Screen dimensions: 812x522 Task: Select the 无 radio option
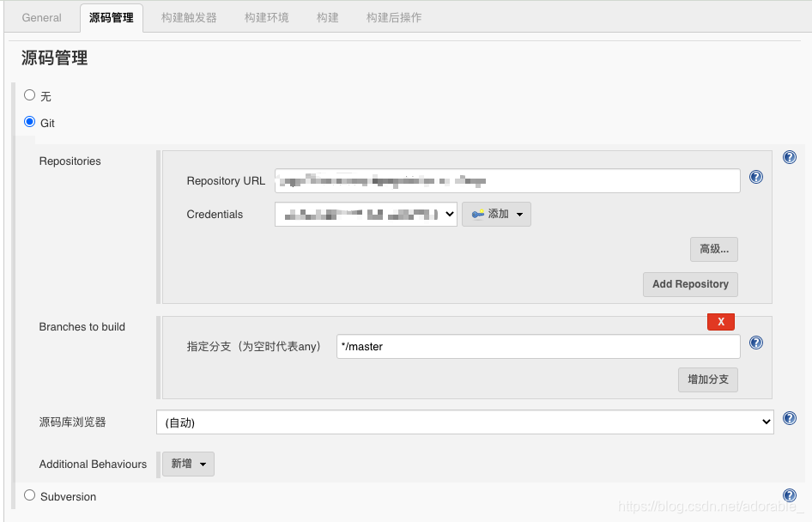click(29, 94)
